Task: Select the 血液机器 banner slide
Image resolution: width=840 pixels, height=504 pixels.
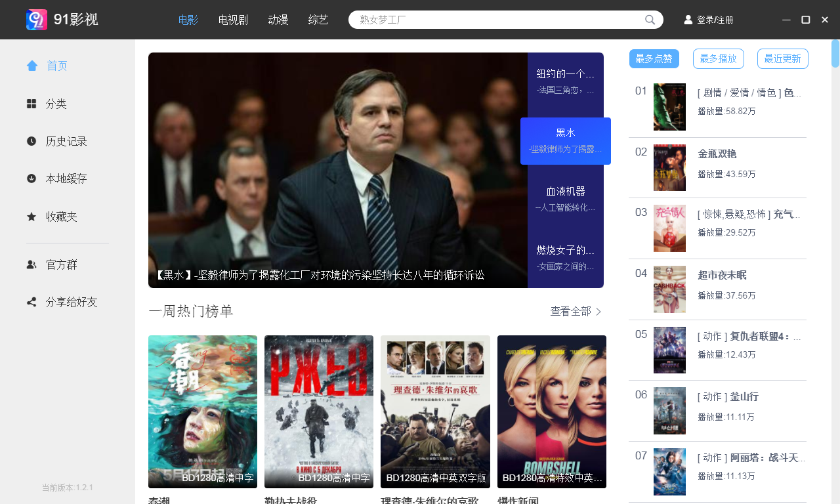Action: pyautogui.click(x=566, y=199)
